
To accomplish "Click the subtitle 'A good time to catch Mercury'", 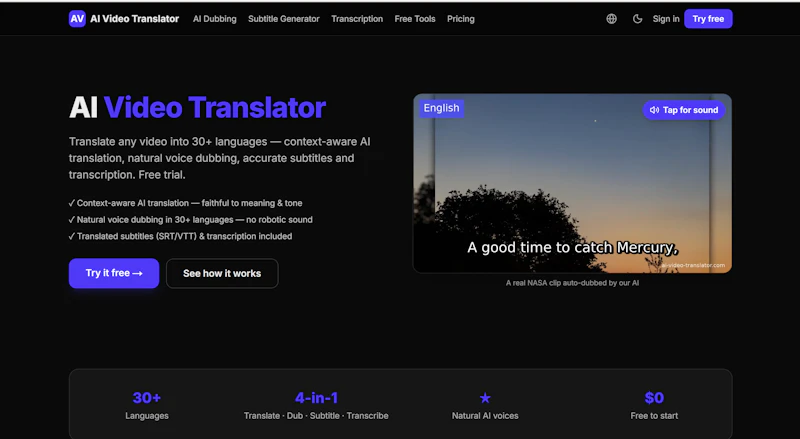I will (x=572, y=248).
